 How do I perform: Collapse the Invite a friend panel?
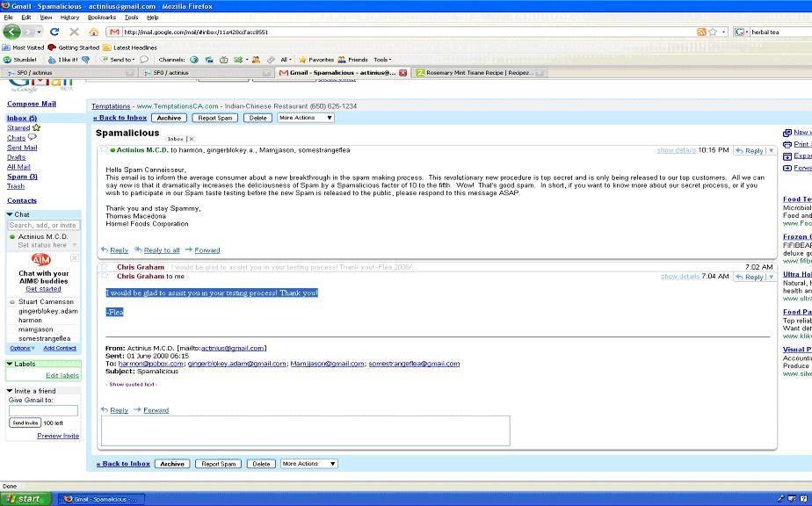10,391
